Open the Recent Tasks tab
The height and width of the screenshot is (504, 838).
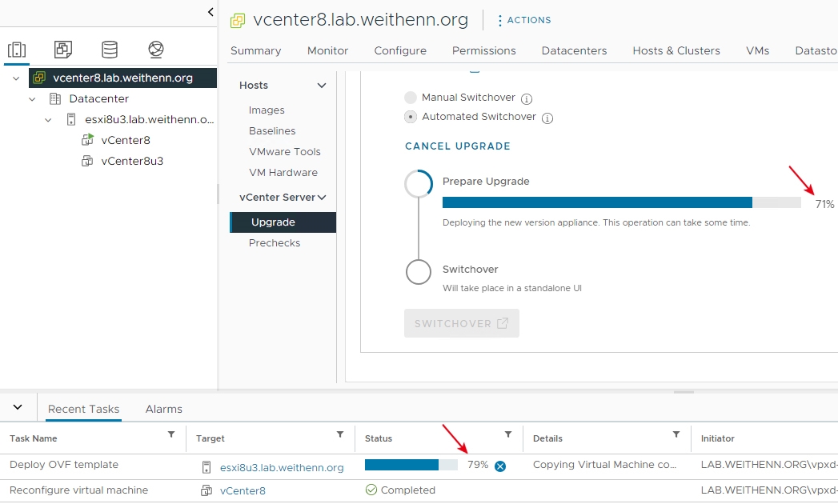tap(84, 410)
